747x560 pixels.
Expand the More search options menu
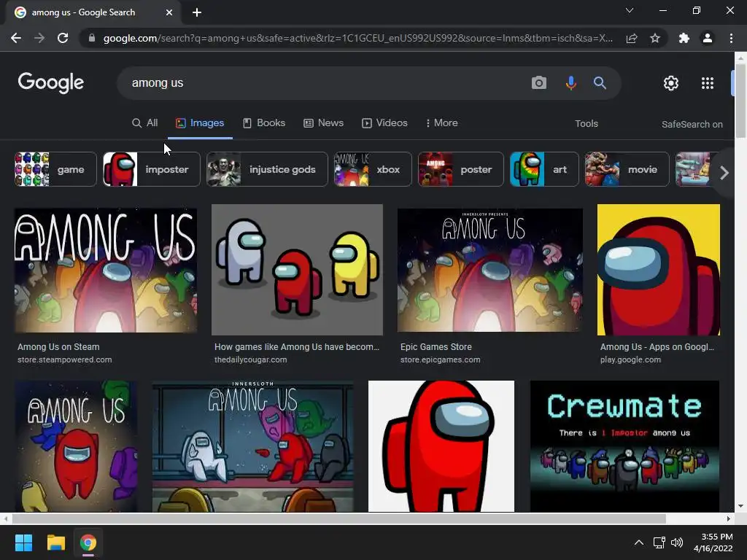441,122
